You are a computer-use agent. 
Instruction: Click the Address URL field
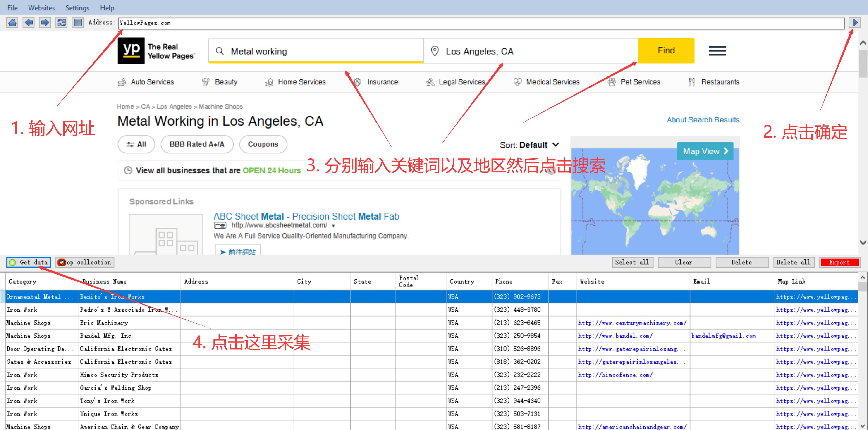pos(481,23)
